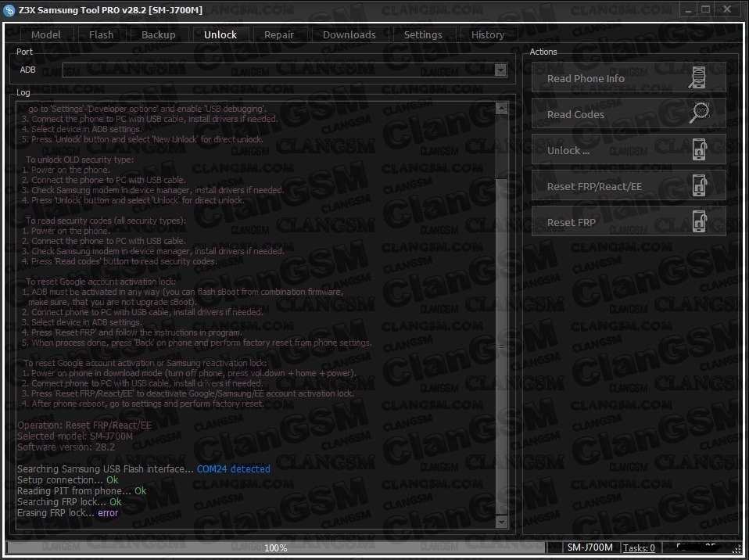Switch to the Flash tab
Image resolution: width=749 pixels, height=560 pixels.
click(x=102, y=35)
